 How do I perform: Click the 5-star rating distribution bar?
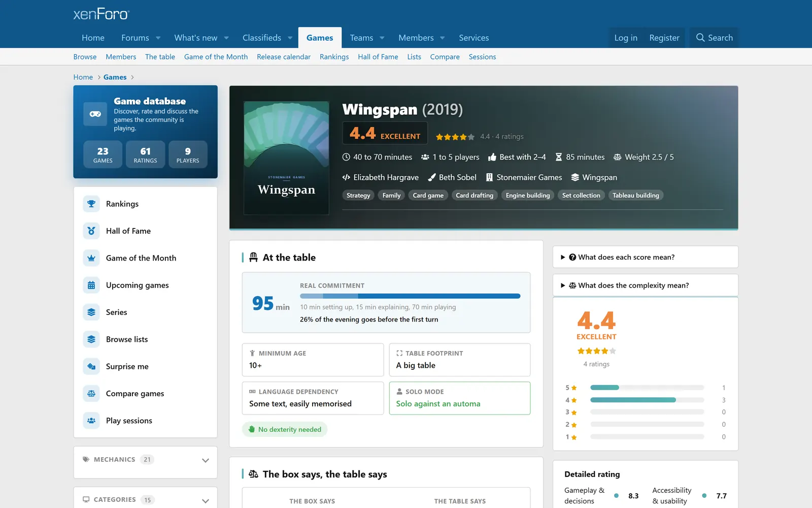point(647,388)
